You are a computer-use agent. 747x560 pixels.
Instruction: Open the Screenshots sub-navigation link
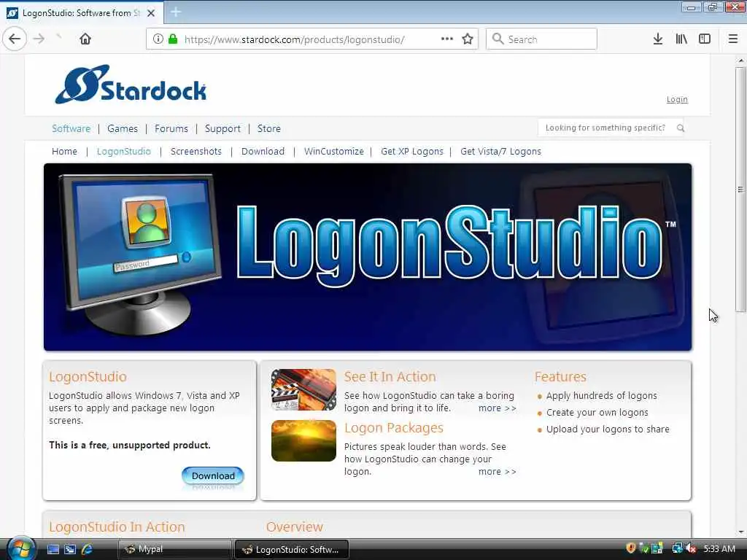coord(196,152)
